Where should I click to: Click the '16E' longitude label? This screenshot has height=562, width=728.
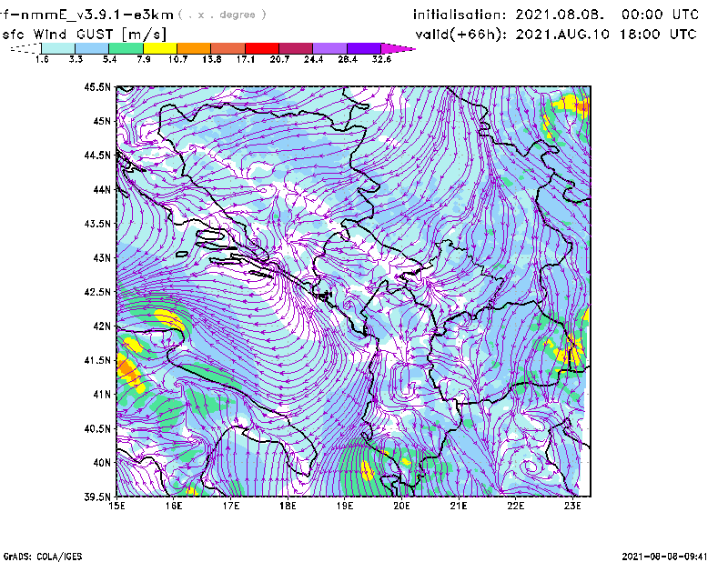tap(174, 506)
